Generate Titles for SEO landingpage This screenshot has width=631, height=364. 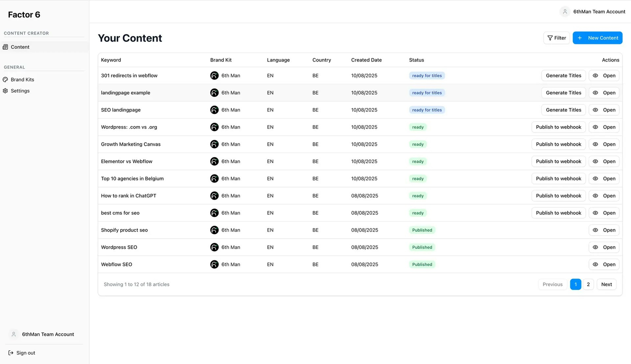click(564, 110)
